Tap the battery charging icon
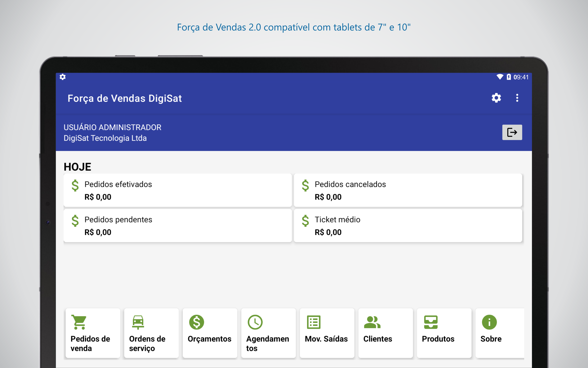 (509, 77)
